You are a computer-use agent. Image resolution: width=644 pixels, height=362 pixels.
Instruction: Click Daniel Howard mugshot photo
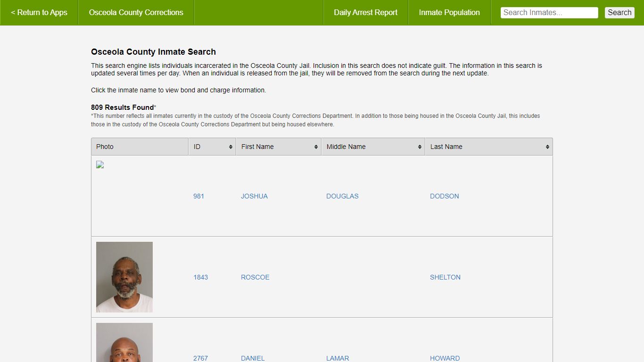(x=124, y=343)
